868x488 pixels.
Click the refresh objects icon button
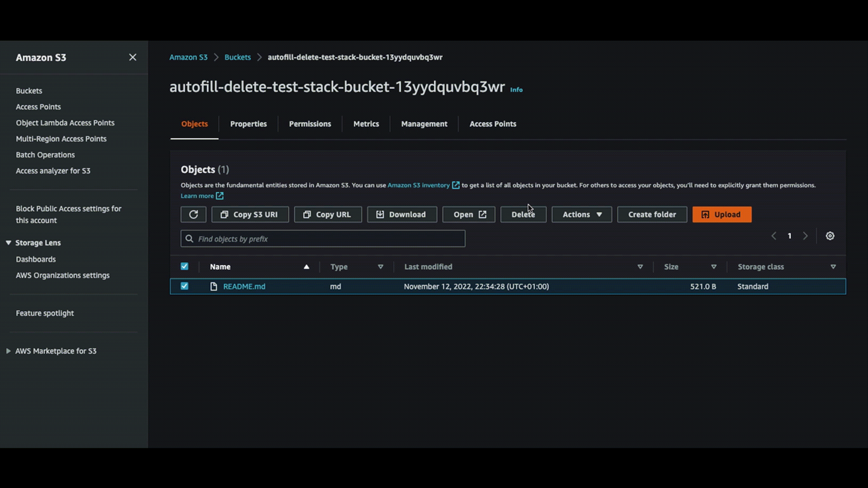tap(193, 215)
